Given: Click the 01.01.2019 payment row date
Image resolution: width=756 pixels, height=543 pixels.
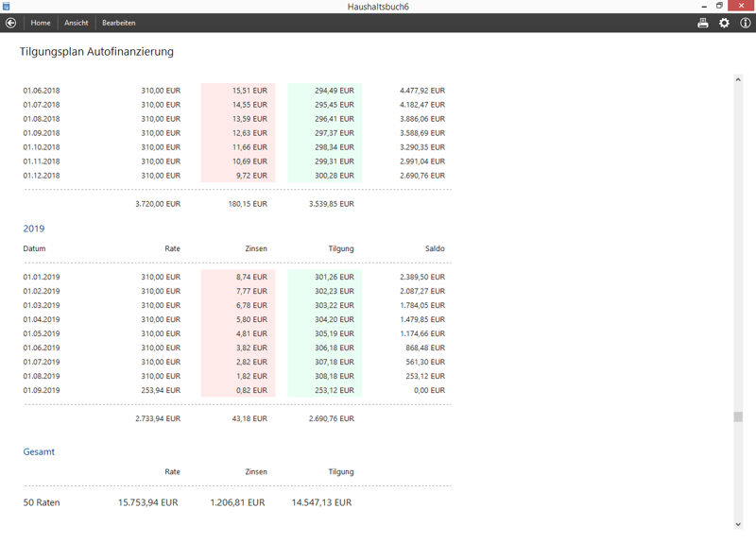Looking at the screenshot, I should click(x=42, y=278).
